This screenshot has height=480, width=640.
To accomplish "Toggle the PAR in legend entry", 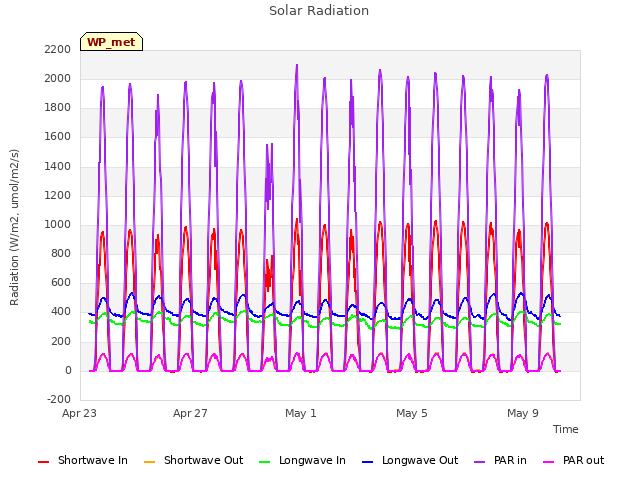I will (500, 460).
